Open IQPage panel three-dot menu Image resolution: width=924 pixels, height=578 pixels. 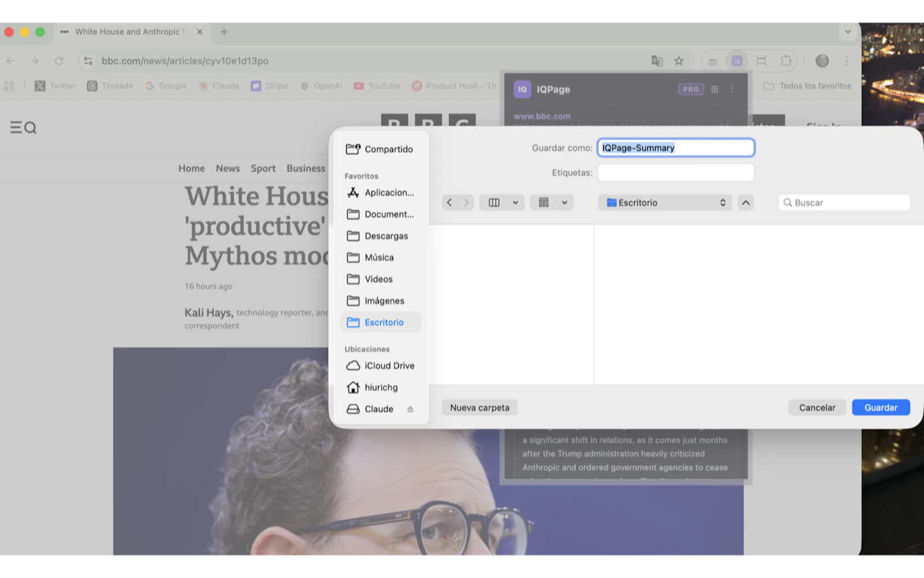[732, 89]
